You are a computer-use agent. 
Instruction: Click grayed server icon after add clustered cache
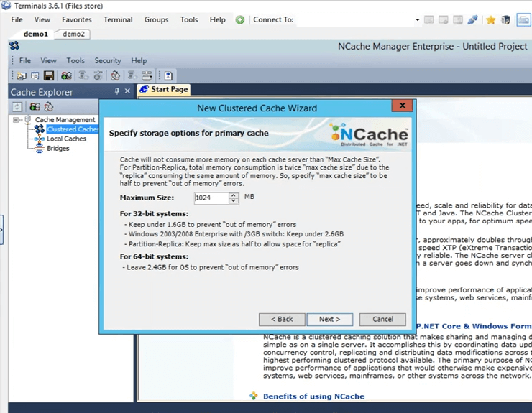pyautogui.click(x=83, y=75)
